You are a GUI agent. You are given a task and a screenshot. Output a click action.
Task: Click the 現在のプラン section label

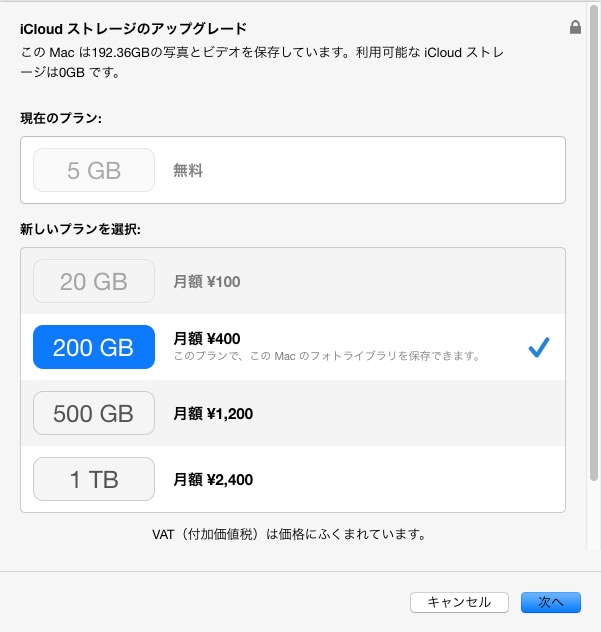click(62, 118)
